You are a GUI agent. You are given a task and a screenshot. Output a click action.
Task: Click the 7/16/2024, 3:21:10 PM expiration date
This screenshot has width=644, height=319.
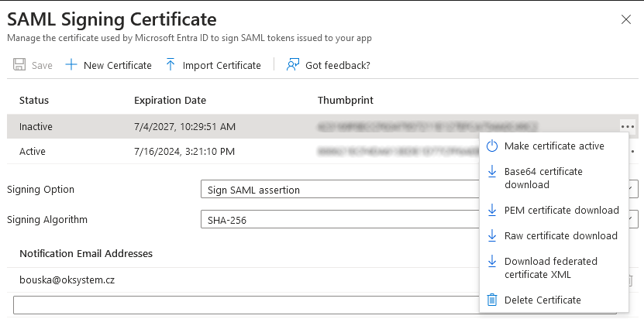[184, 152]
